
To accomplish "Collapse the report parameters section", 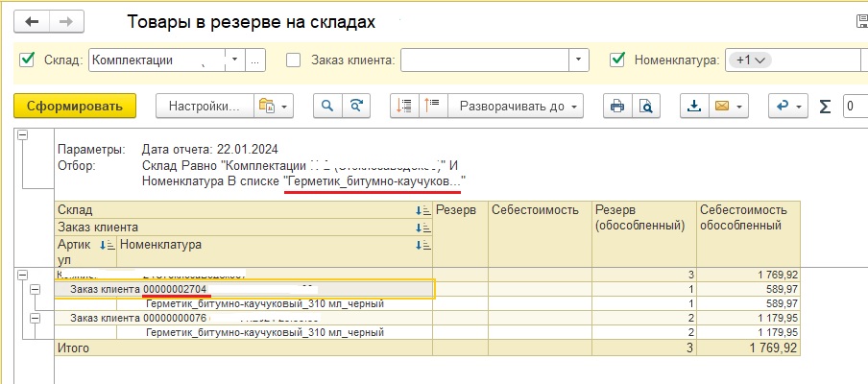I will tap(23, 134).
